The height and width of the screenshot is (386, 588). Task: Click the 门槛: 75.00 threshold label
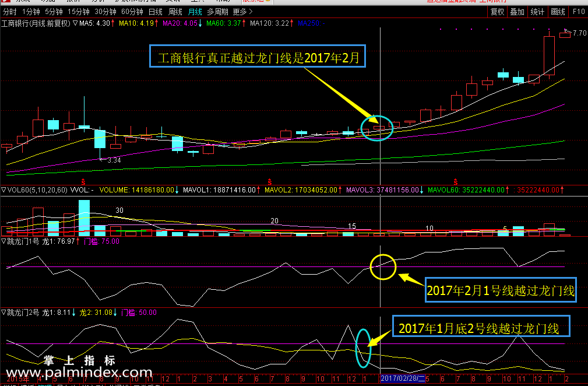101,241
